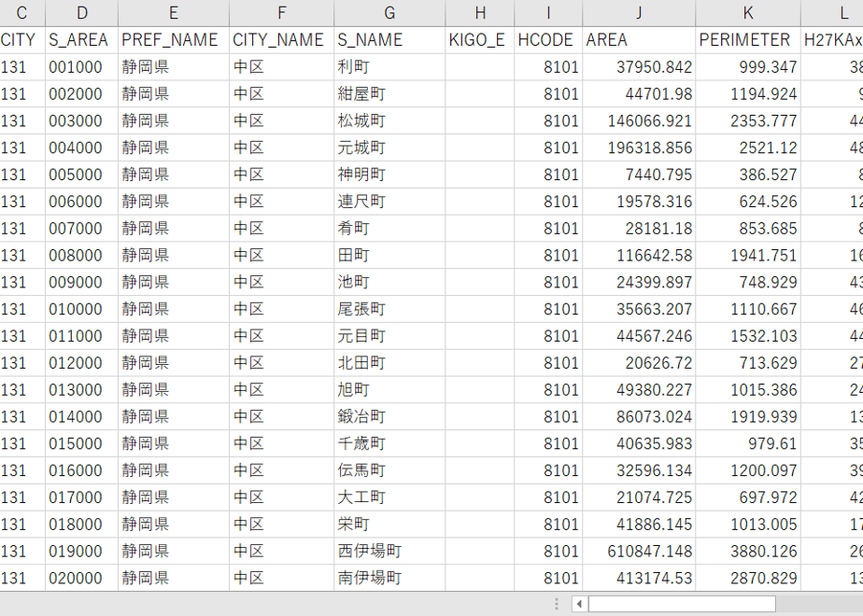Select the cell containing 旭町
The height and width of the screenshot is (616, 863).
point(389,390)
